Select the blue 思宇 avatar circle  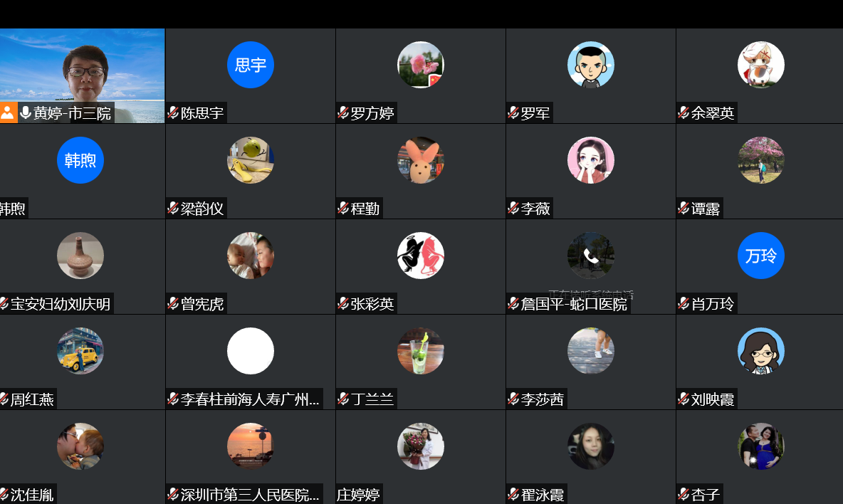[x=251, y=65]
